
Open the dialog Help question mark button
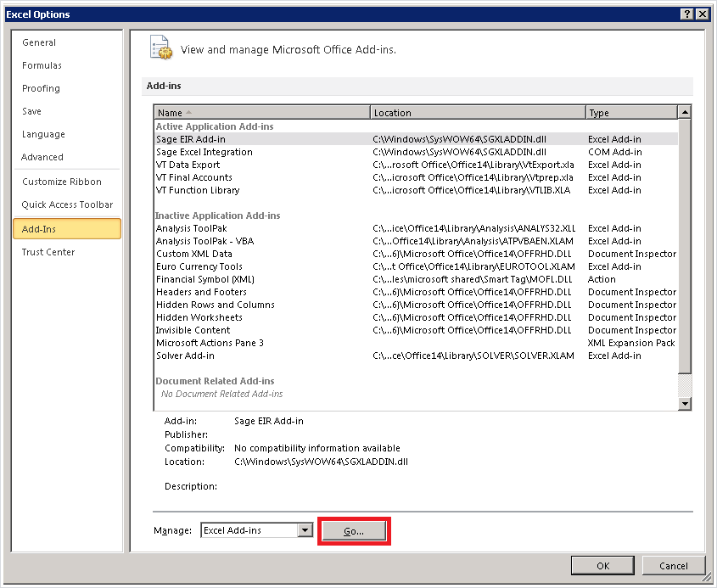pyautogui.click(x=686, y=14)
